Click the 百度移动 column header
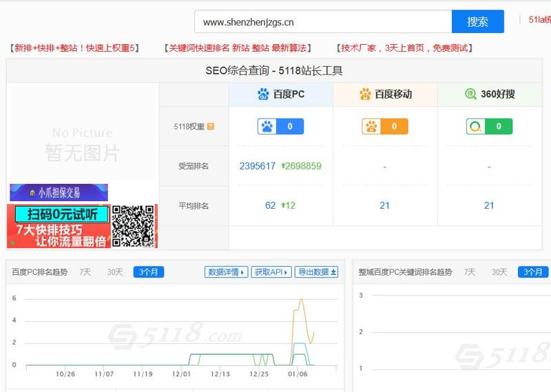Image resolution: width=551 pixels, height=392 pixels. tap(385, 94)
